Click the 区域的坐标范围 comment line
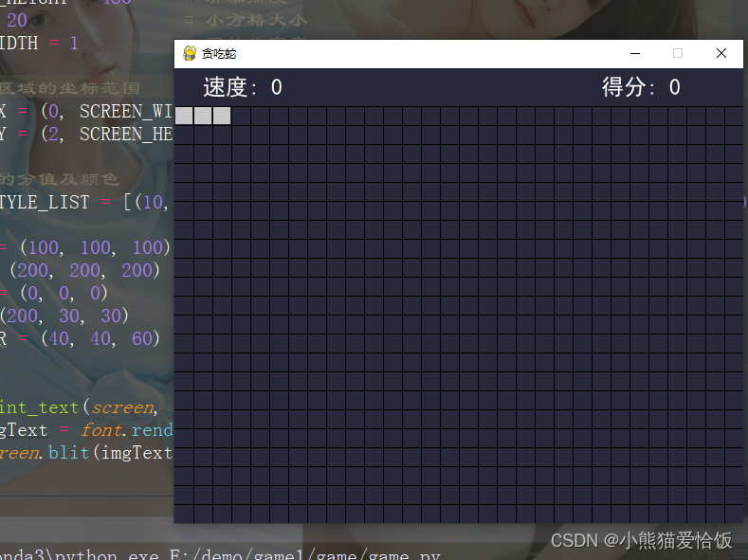Screen dimensions: 748x560 [x=70, y=88]
